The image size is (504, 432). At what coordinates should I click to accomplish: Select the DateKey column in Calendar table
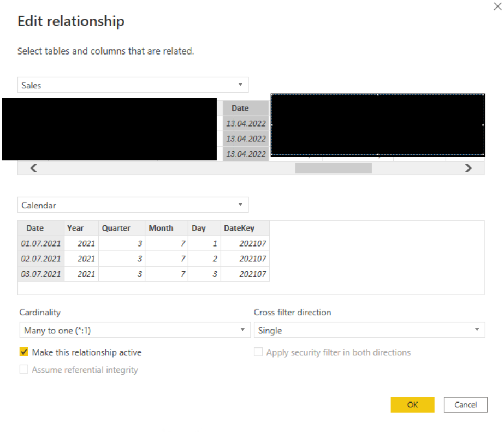245,229
